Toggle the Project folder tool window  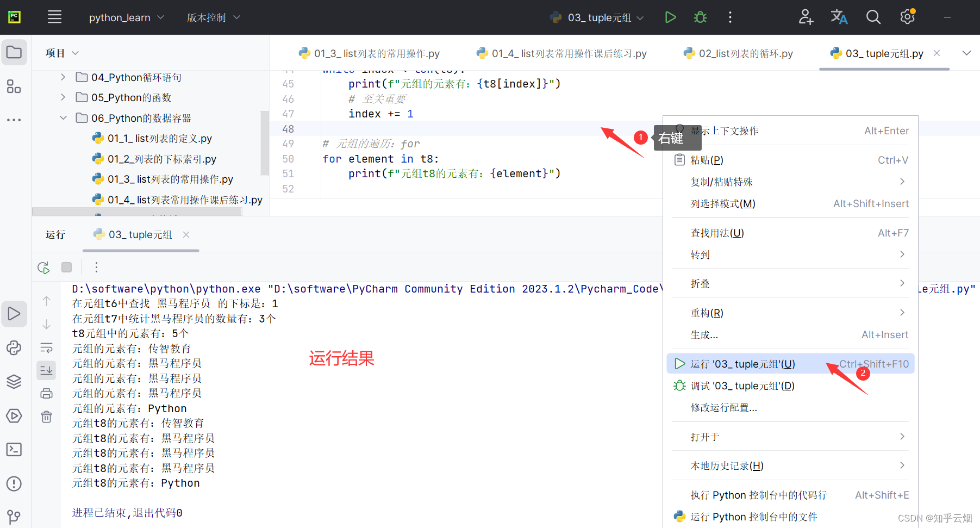click(14, 52)
